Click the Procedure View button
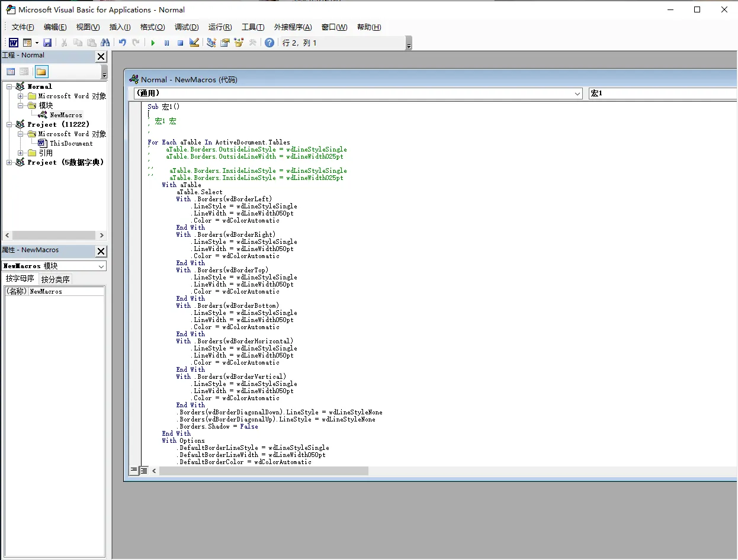 tap(134, 471)
